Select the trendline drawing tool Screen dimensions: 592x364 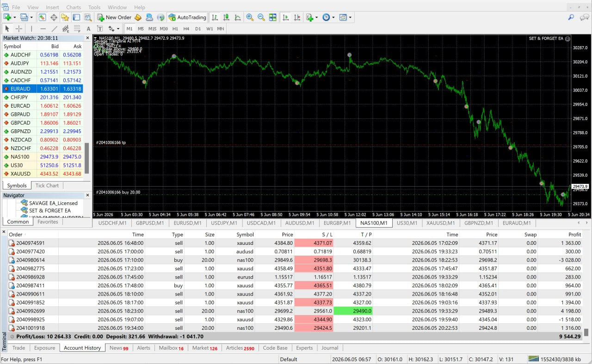55,29
